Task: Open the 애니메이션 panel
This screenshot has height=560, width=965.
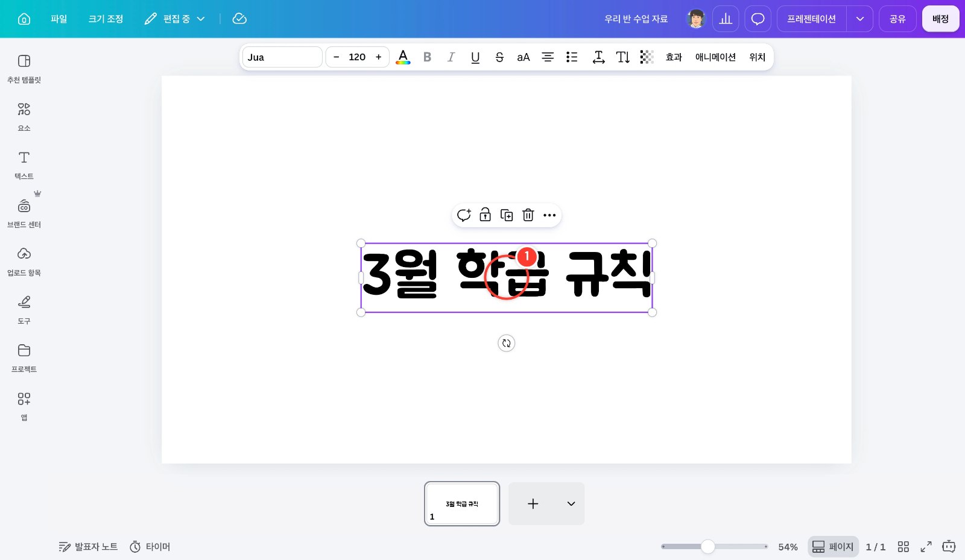Action: pyautogui.click(x=715, y=57)
